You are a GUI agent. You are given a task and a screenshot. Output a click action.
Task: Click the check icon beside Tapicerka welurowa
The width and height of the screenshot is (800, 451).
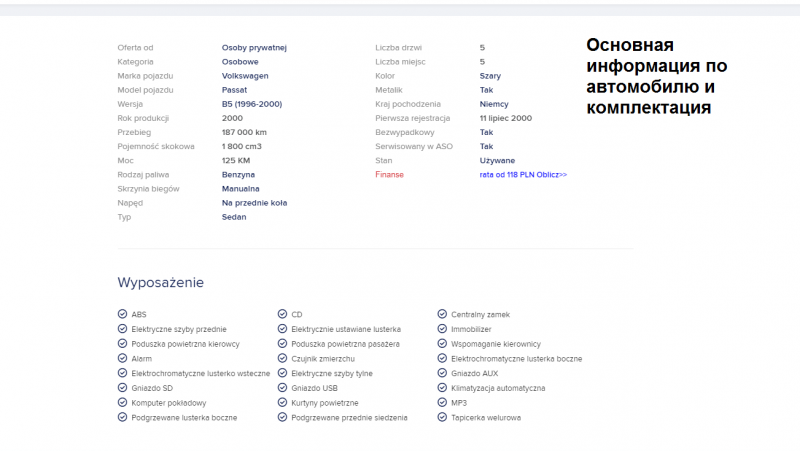tap(442, 418)
